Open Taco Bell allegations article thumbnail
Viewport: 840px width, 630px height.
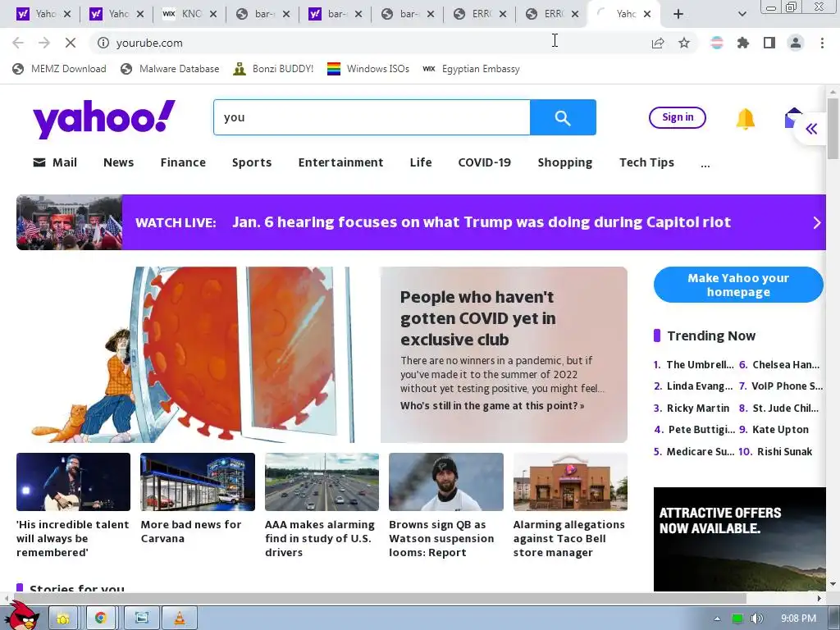tap(571, 482)
